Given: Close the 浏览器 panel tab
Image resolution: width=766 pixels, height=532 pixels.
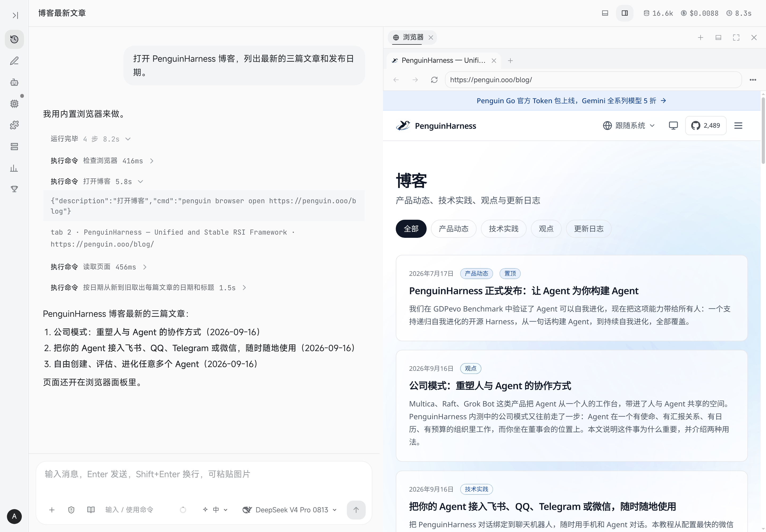Looking at the screenshot, I should tap(431, 37).
